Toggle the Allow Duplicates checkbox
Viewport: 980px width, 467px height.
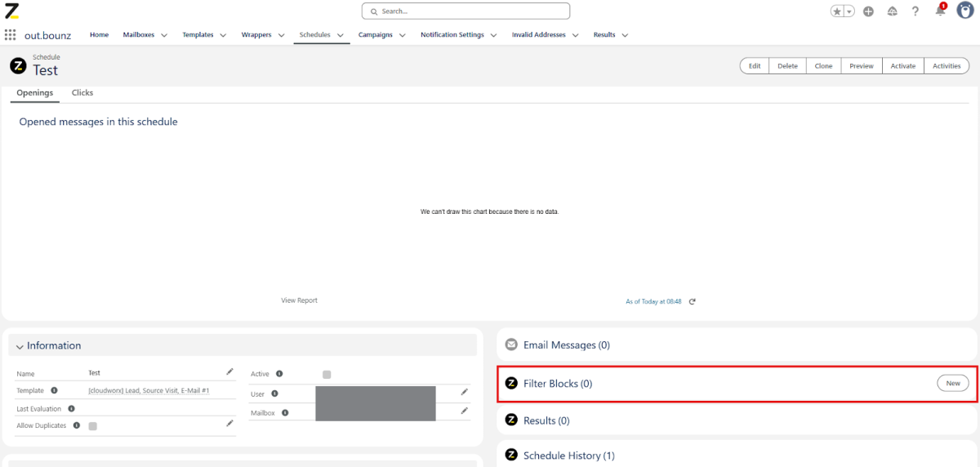[x=92, y=426]
